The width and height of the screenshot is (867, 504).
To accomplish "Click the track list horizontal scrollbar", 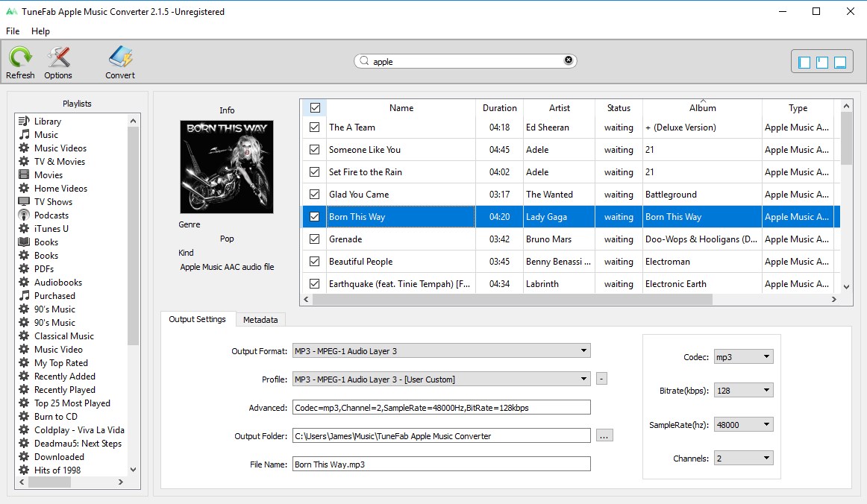I will coord(512,299).
